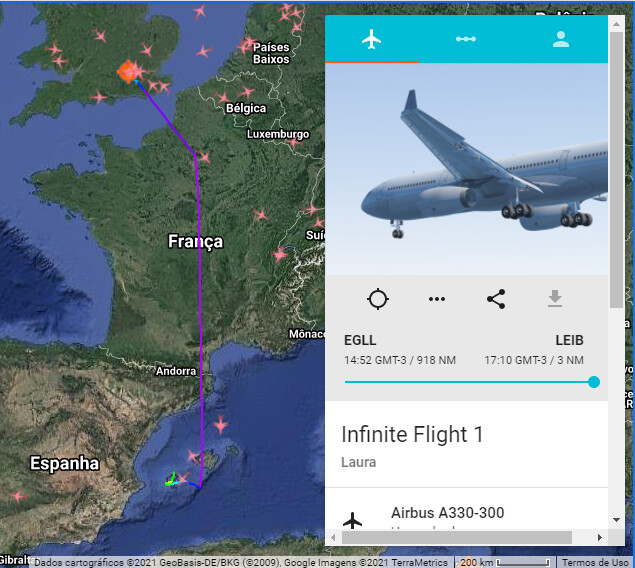
Task: Open the pilot profile tab
Action: (560, 39)
